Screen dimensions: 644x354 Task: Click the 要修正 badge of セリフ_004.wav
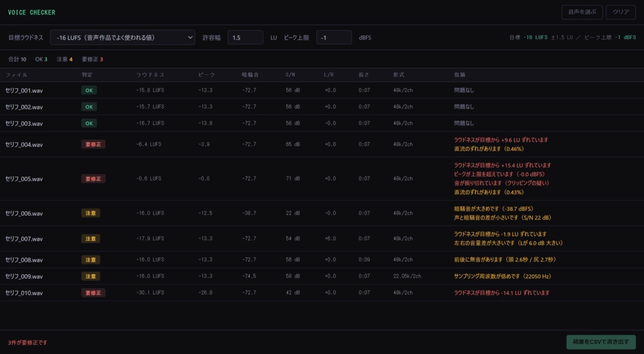pyautogui.click(x=93, y=144)
